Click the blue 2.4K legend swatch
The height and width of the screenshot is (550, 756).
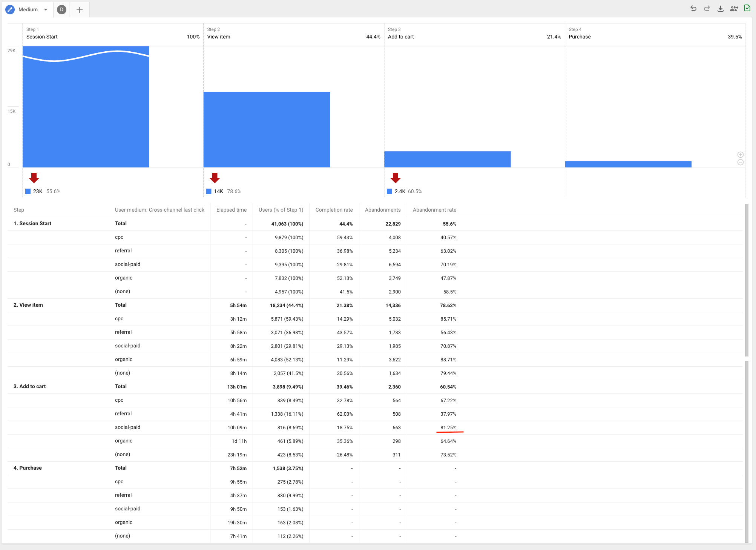(390, 191)
